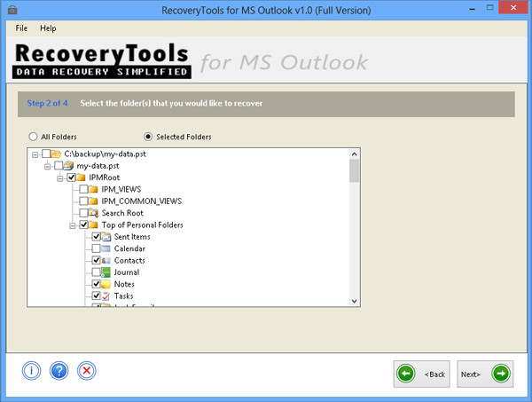Uncheck the IPMRoot checkbox
Viewport: 532px width, 402px height.
(71, 177)
